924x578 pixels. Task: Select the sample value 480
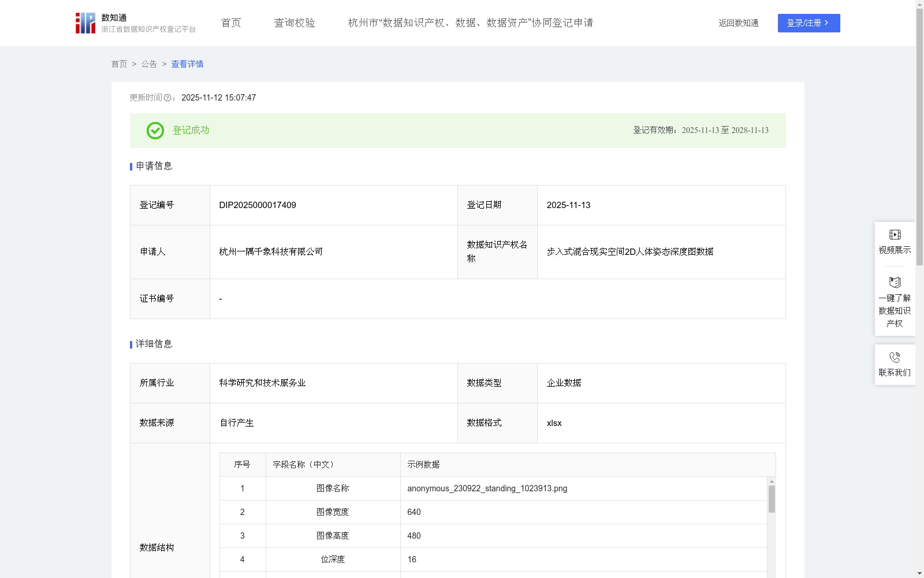414,536
